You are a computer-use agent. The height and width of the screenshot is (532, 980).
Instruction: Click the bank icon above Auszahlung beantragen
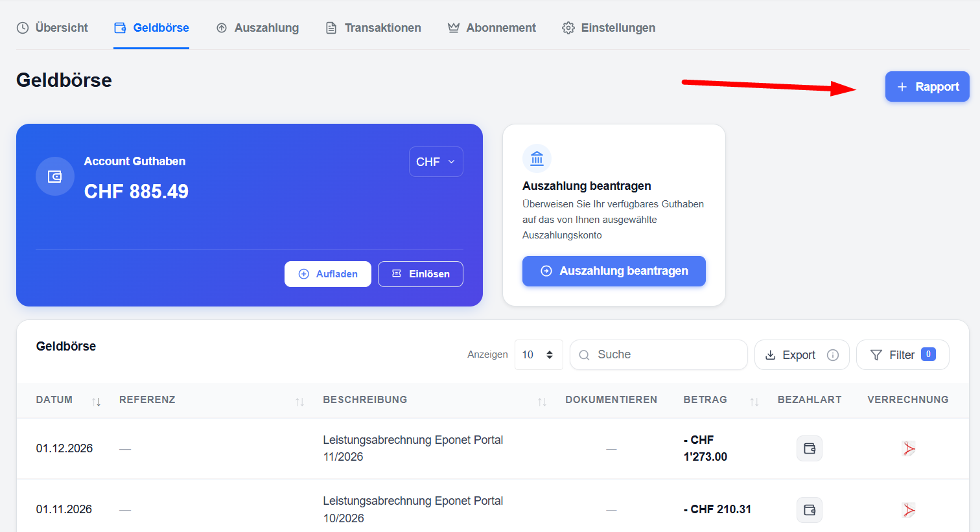537,158
